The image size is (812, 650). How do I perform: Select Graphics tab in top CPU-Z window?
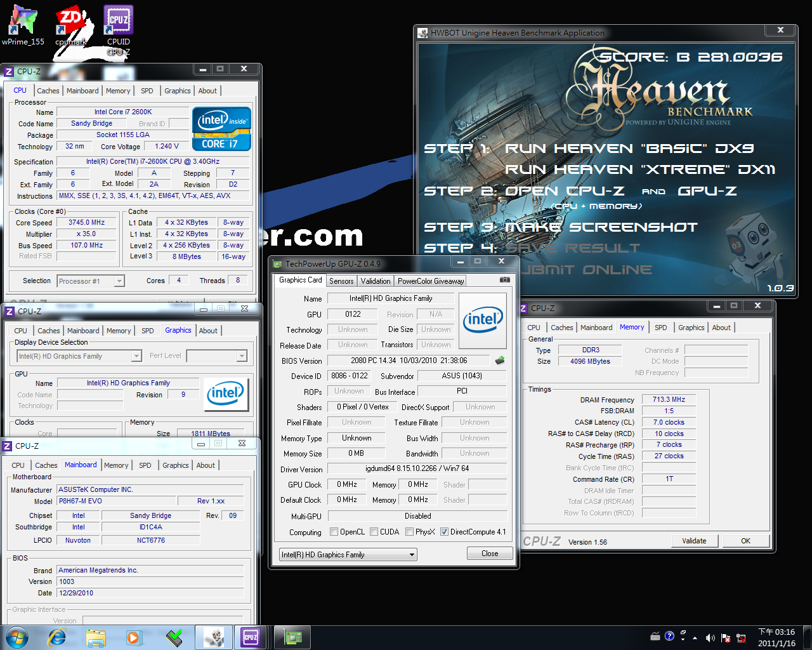[x=178, y=91]
